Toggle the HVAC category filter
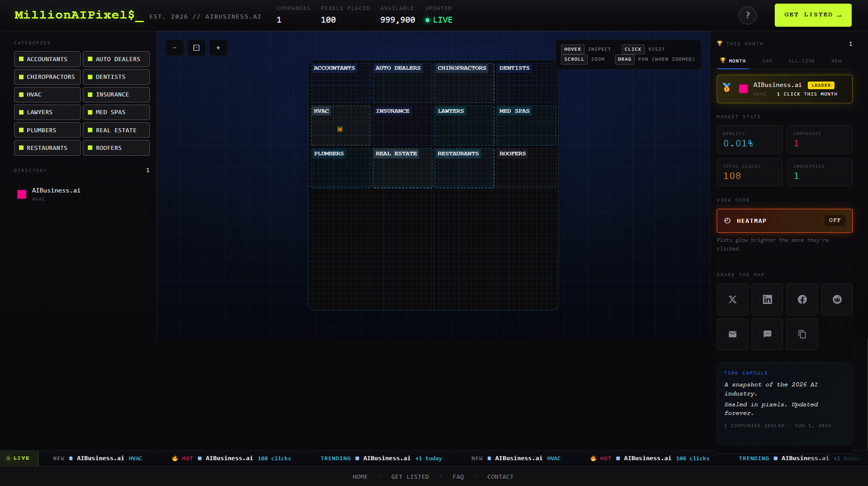The height and width of the screenshot is (486, 868). (47, 95)
